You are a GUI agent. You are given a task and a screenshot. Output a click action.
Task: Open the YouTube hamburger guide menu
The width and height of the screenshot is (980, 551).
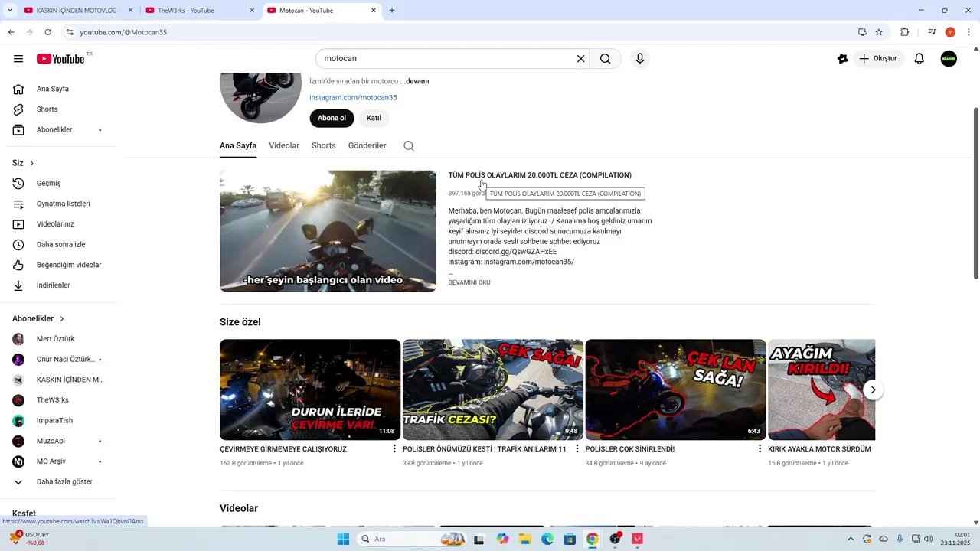18,59
